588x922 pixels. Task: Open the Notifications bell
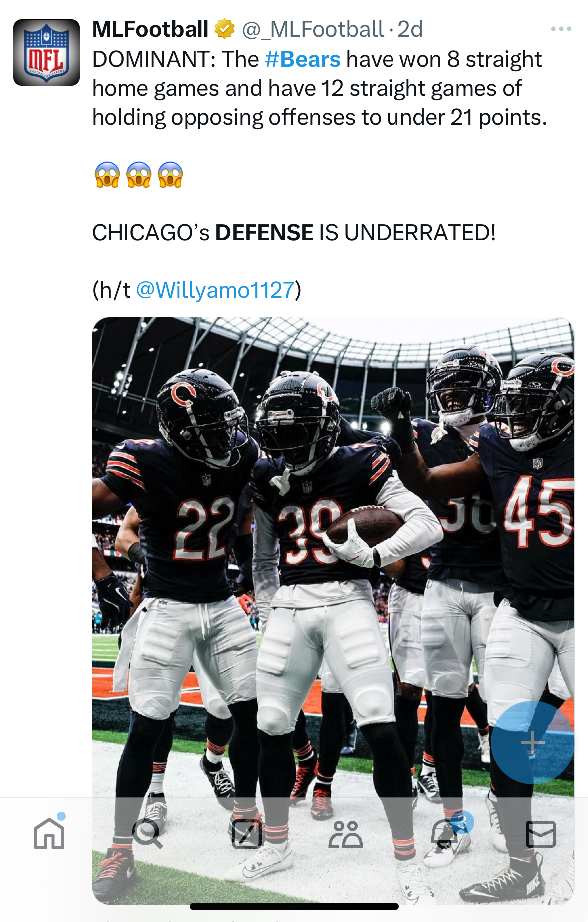[x=444, y=834]
